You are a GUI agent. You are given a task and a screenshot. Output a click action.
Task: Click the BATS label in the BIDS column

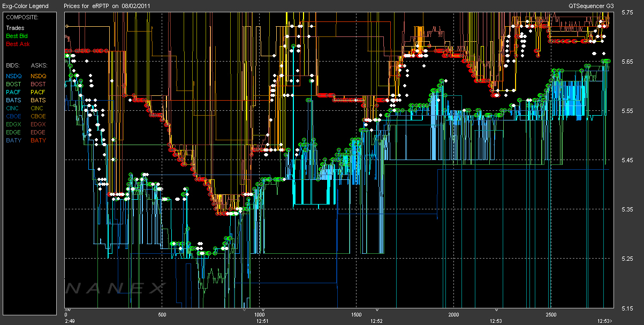tap(13, 100)
